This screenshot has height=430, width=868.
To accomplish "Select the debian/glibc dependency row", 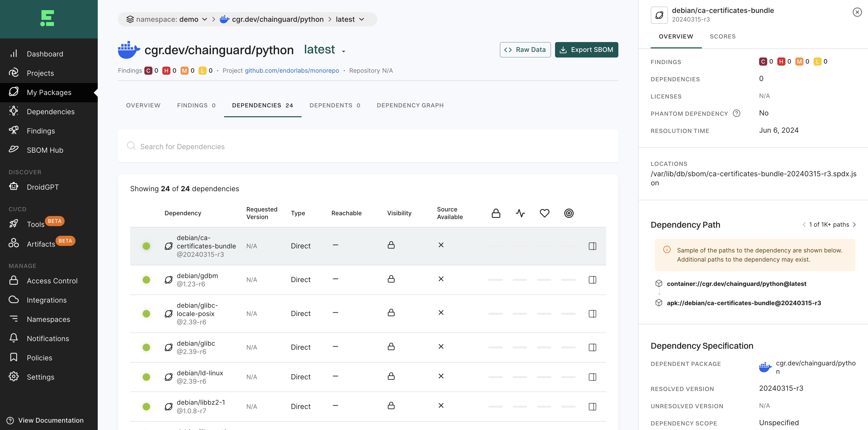I will coord(368,347).
